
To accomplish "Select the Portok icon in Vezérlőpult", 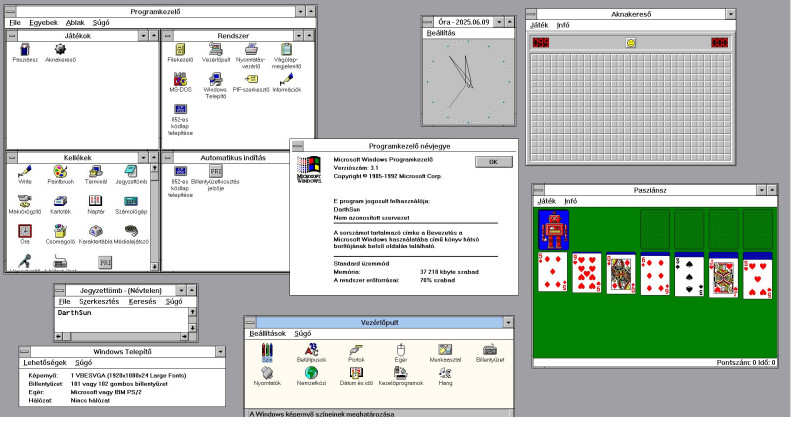I will point(356,350).
